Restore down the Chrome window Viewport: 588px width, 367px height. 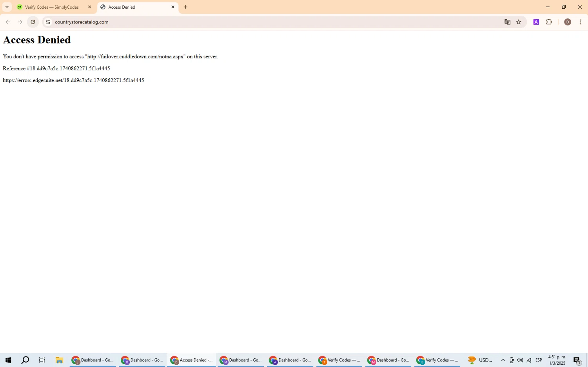pos(564,7)
